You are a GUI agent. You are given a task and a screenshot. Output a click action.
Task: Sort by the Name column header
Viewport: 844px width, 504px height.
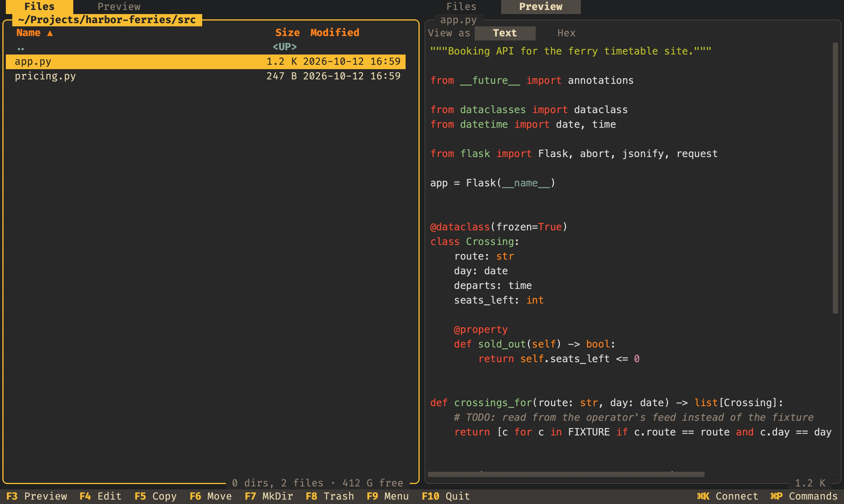click(x=34, y=33)
